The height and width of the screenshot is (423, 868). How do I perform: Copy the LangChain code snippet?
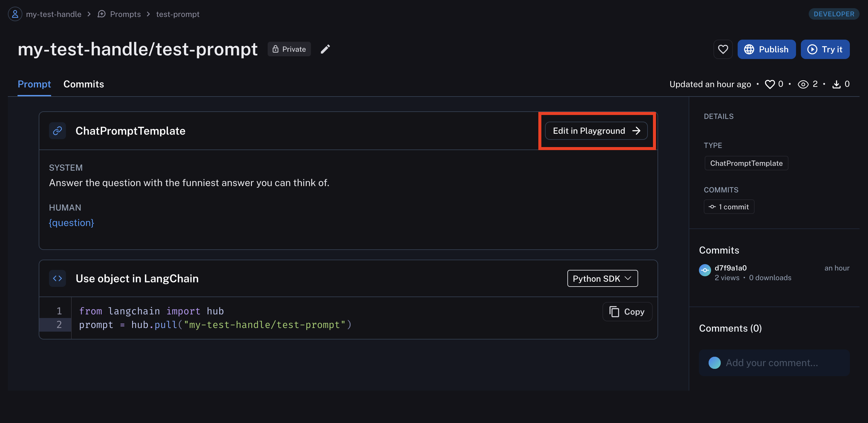coord(627,312)
